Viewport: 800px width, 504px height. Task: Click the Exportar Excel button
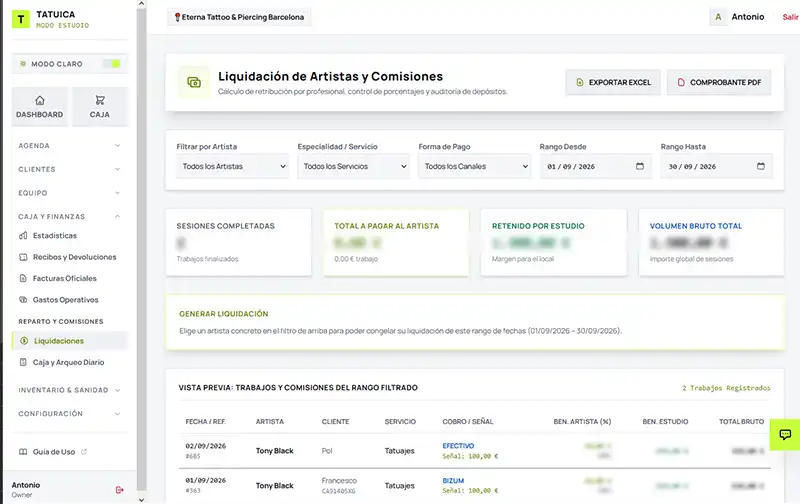click(613, 82)
